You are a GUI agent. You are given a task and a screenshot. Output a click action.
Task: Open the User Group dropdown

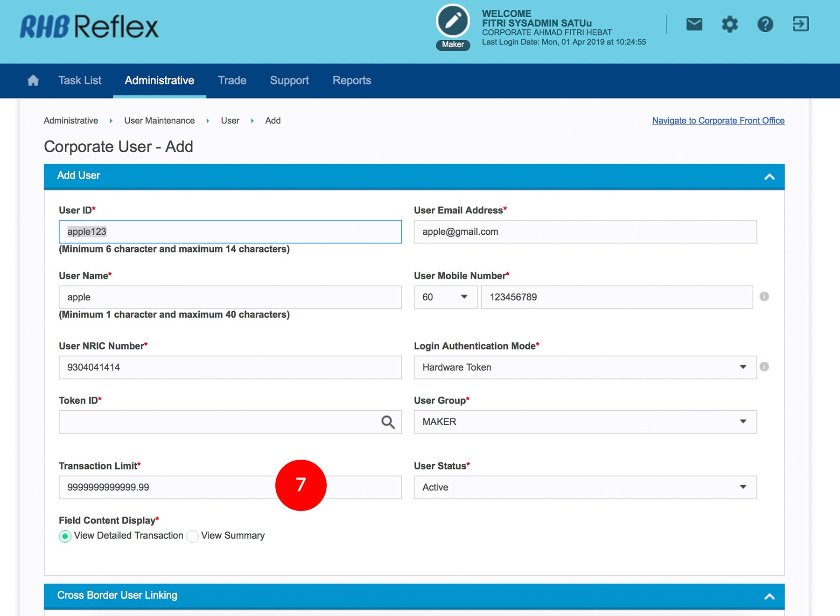pos(585,422)
